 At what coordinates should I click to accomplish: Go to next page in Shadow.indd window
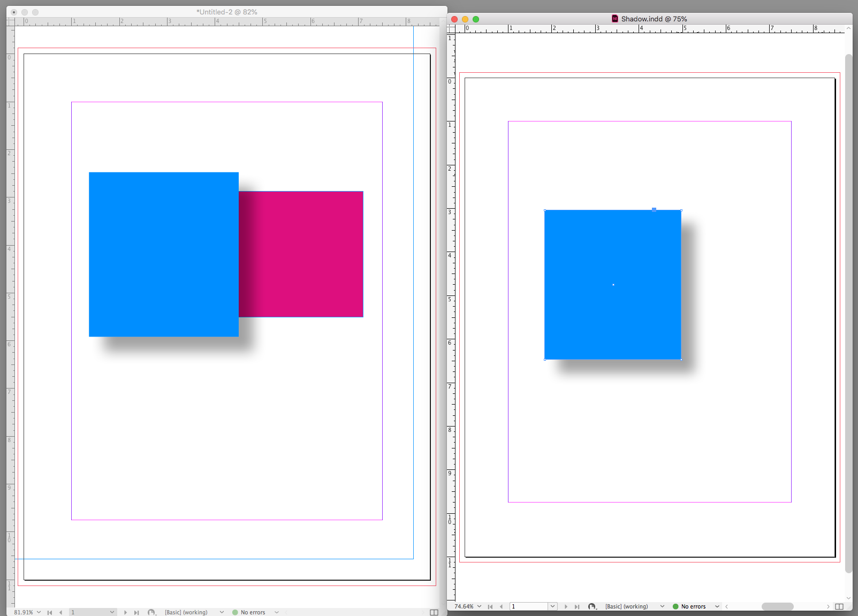coord(566,606)
